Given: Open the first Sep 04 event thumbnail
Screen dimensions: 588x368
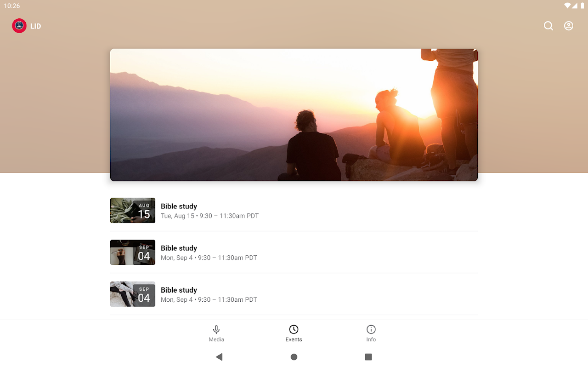Looking at the screenshot, I should 133,252.
